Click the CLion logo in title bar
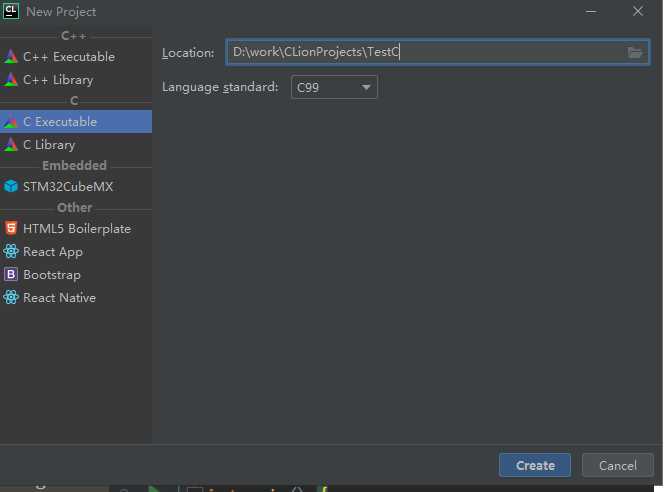The image size is (671, 492). click(x=11, y=11)
